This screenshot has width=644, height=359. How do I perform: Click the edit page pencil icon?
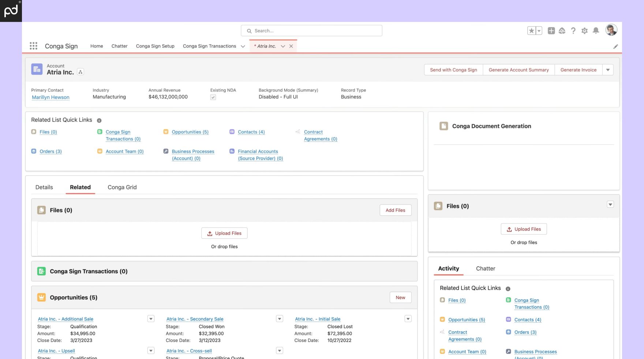coord(615,47)
